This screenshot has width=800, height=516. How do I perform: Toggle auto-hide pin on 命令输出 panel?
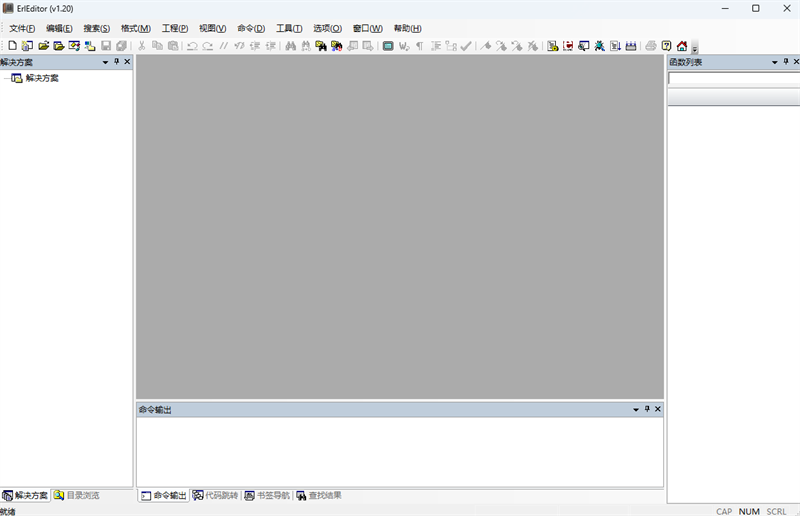tap(647, 409)
